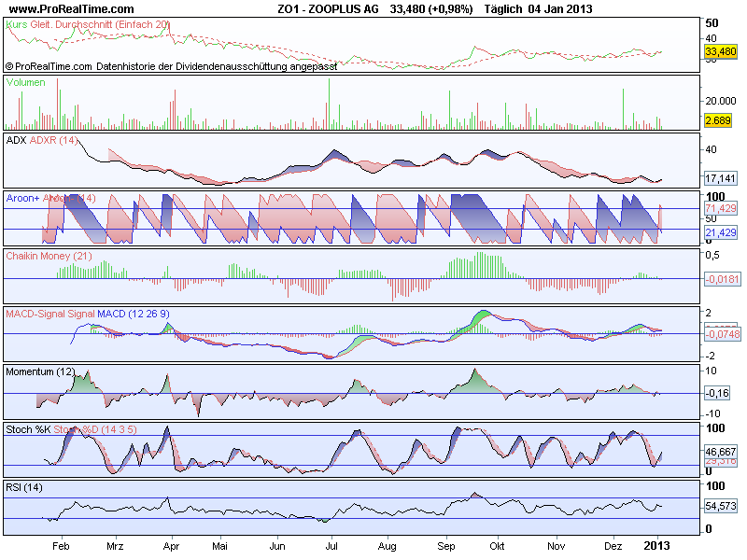Click the 71,429 Aroon value box
Screen dimensions: 747x560
(x=721, y=208)
